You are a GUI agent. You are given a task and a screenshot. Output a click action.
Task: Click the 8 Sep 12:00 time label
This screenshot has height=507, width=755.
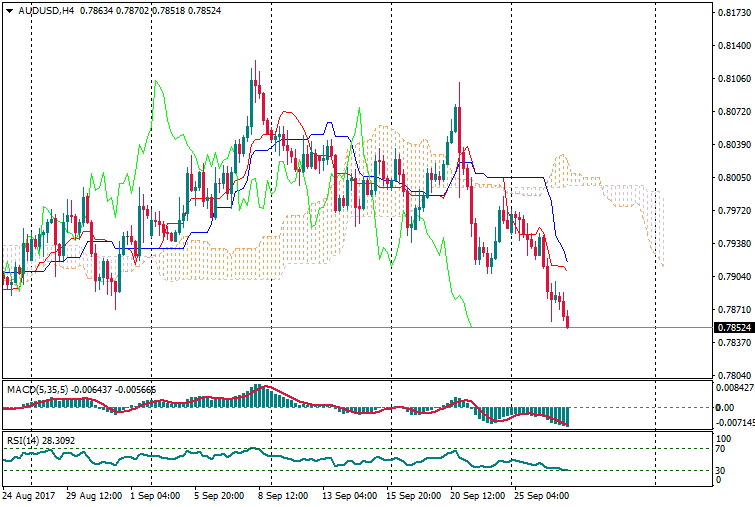coord(285,495)
